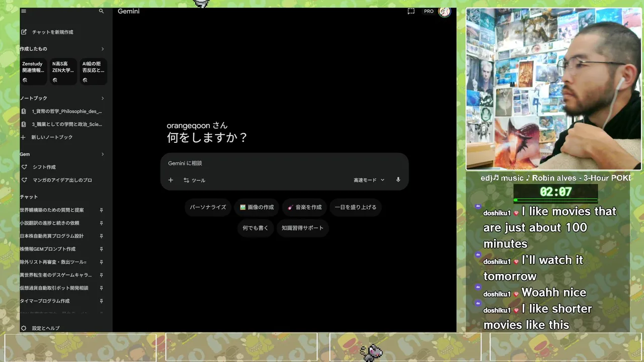Open chat 仮想通貨自動取引ボット開発相談

(54, 288)
